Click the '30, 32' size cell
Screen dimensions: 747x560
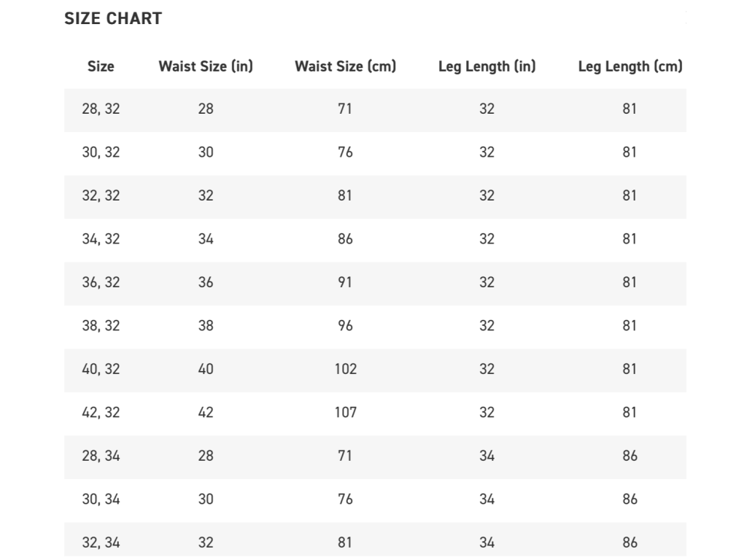101,152
